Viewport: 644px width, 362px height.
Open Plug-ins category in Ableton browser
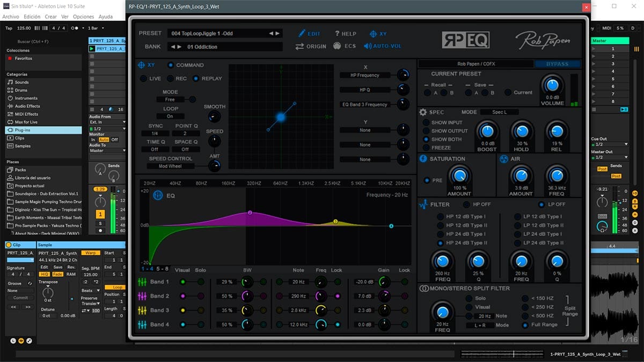click(x=43, y=130)
